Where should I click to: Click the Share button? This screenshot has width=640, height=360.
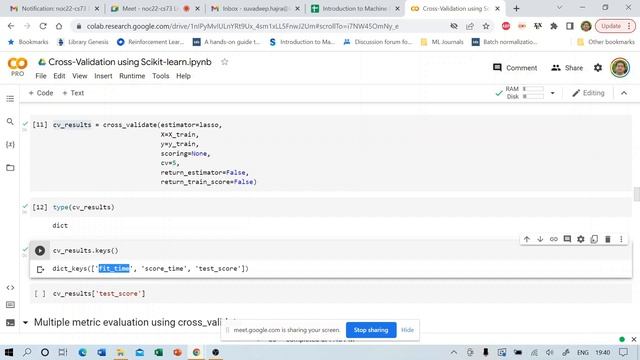567,68
